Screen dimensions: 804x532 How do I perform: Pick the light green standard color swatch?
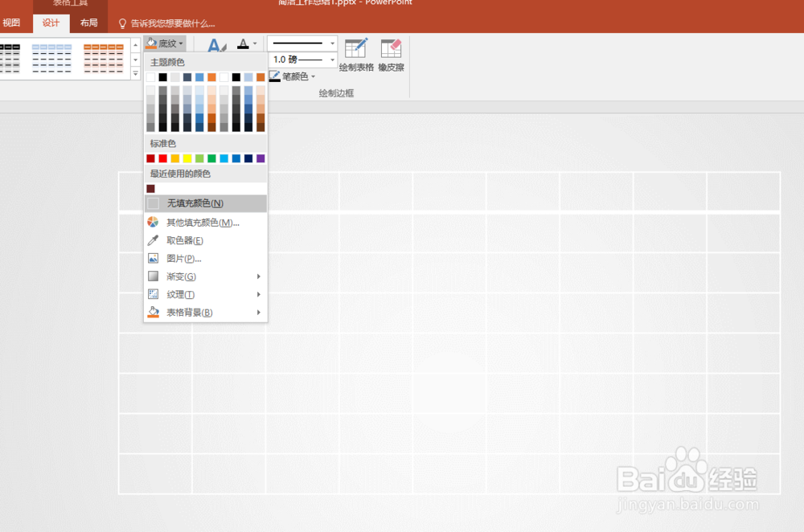pyautogui.click(x=199, y=158)
